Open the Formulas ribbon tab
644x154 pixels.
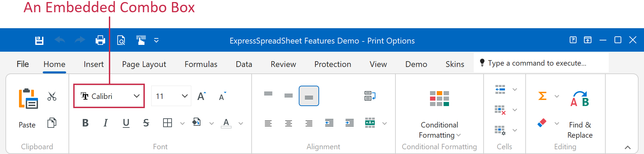(x=201, y=64)
